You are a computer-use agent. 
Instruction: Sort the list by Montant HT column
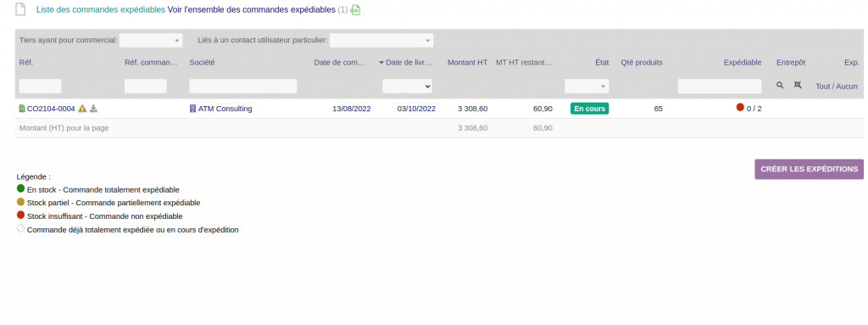point(467,63)
